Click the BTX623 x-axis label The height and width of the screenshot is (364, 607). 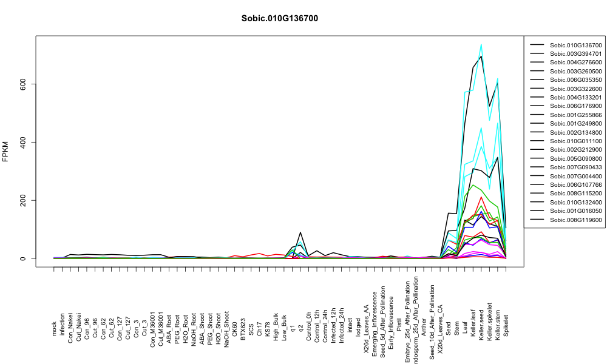pos(243,327)
